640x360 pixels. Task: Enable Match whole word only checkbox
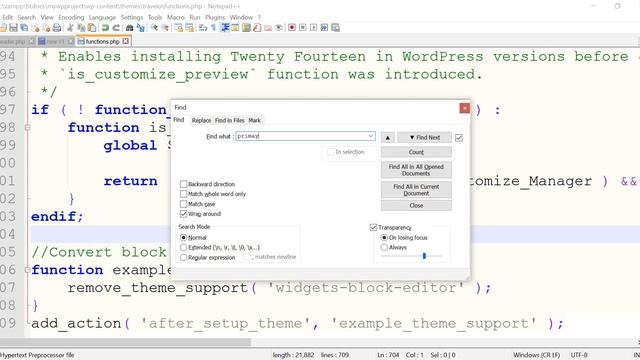pyautogui.click(x=184, y=194)
